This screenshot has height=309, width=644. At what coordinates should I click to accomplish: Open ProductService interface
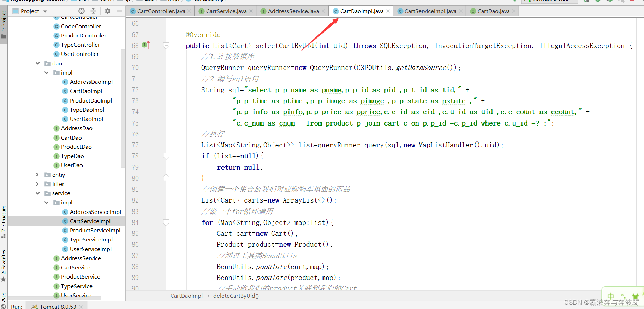80,276
